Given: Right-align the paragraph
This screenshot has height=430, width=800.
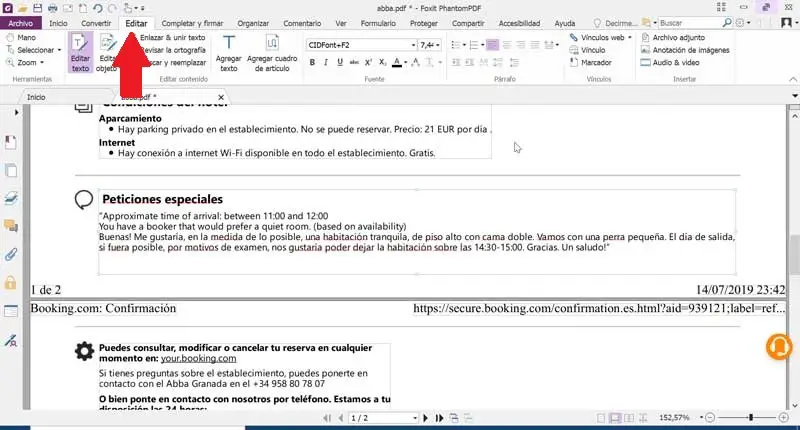Looking at the screenshot, I should [x=520, y=45].
